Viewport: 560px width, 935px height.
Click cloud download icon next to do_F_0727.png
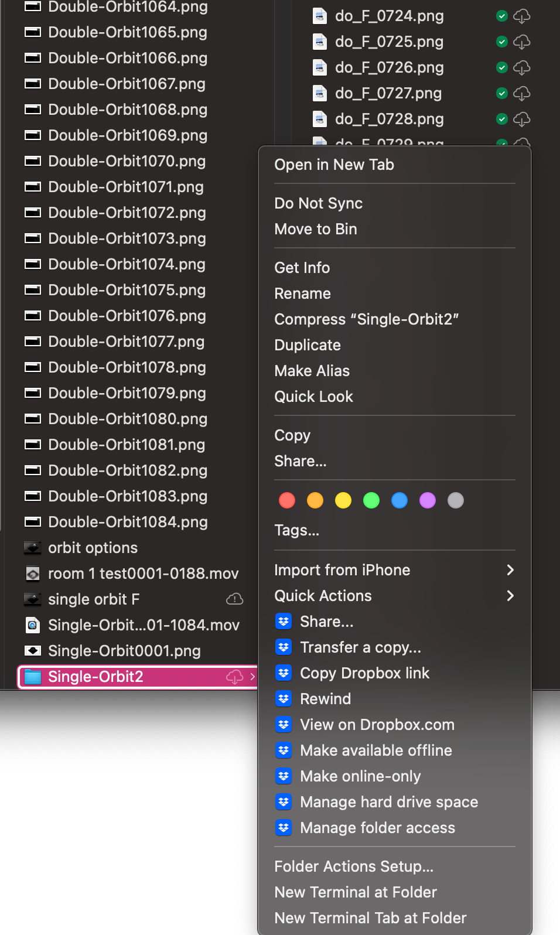521,93
